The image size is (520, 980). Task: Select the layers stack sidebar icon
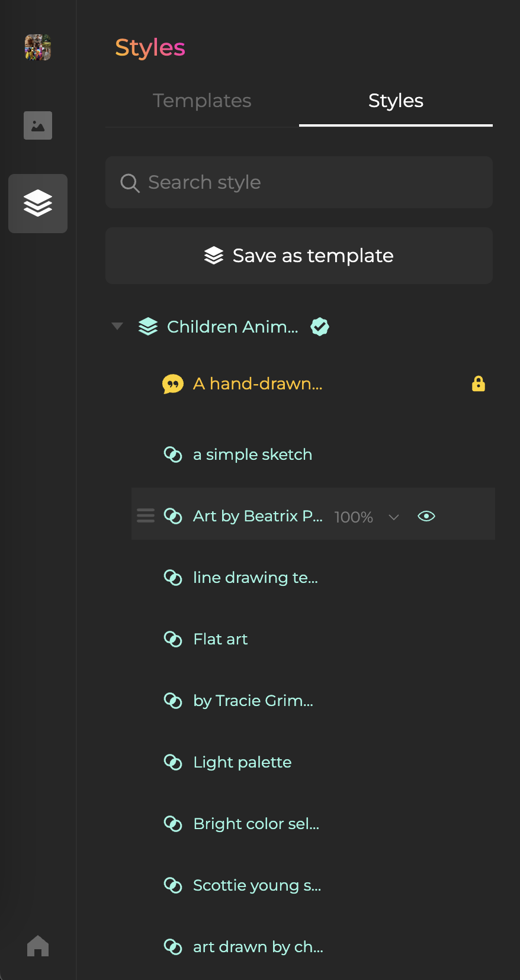38,204
